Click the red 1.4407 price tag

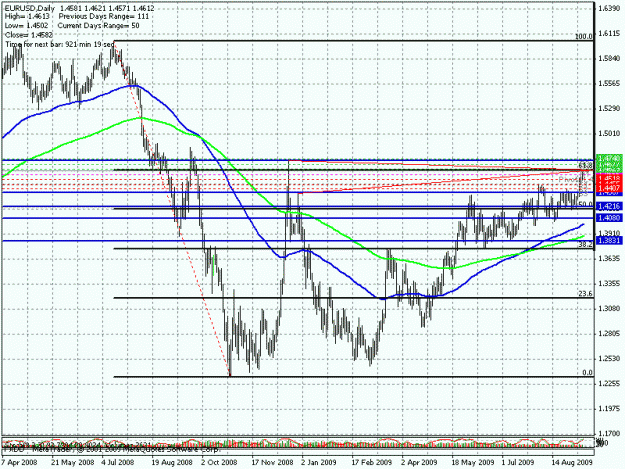pyautogui.click(x=609, y=187)
